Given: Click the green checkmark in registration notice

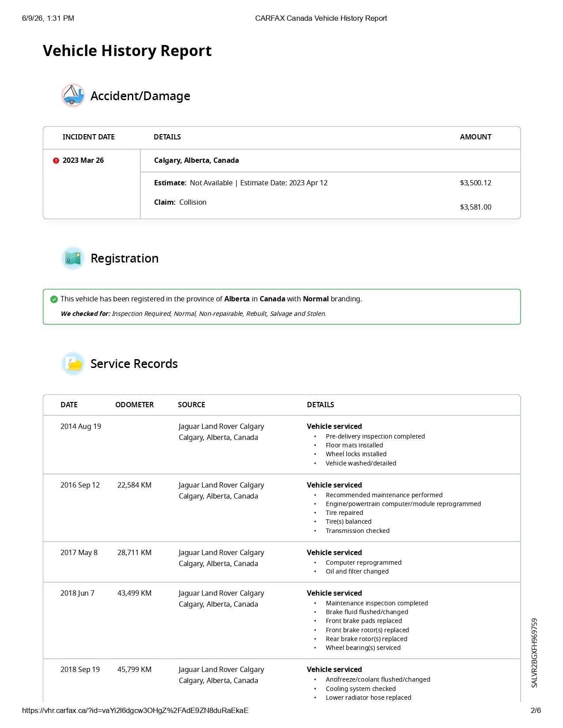Looking at the screenshot, I should point(54,299).
